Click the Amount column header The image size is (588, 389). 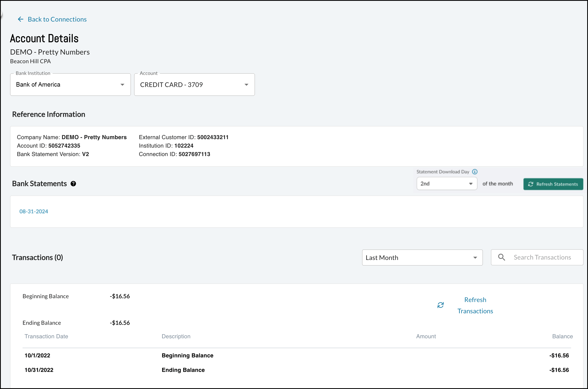426,336
